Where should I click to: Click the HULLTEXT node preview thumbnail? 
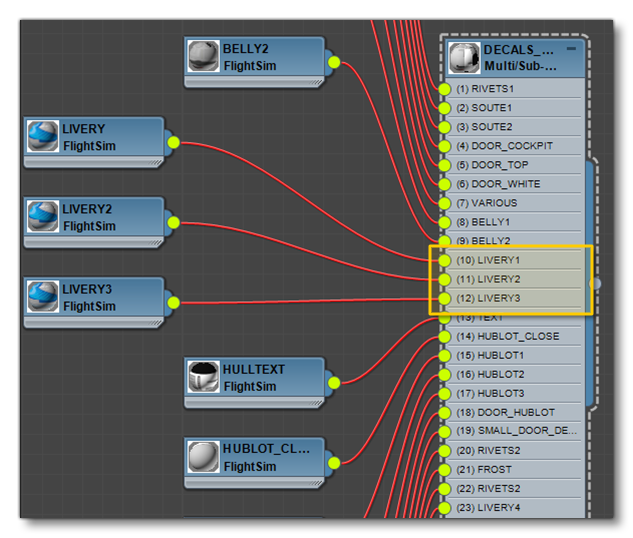coord(203,377)
